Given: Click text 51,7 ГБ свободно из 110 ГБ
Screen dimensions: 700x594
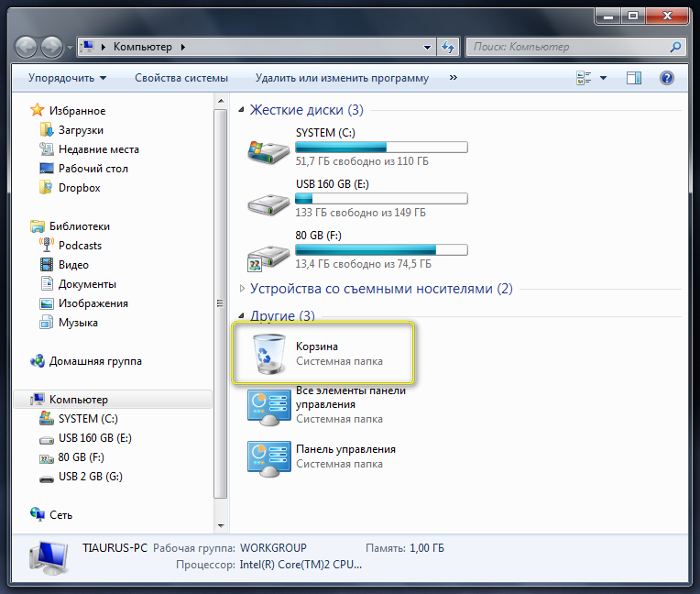Looking at the screenshot, I should point(362,161).
